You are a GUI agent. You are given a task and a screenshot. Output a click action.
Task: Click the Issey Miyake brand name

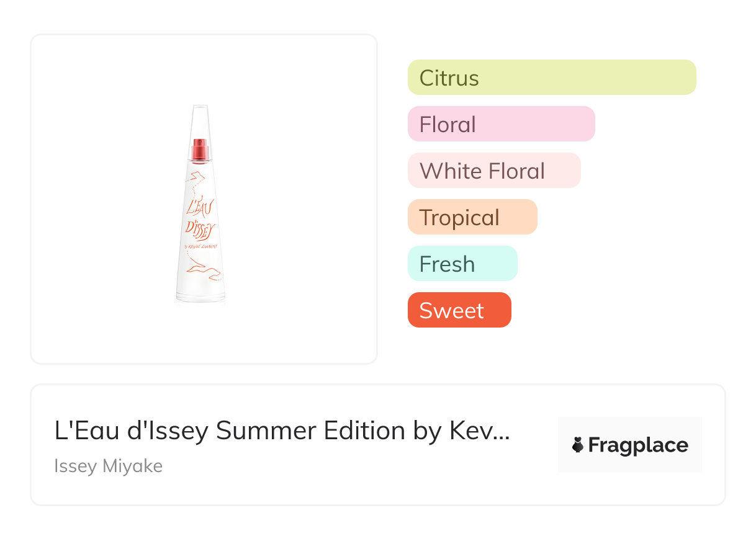[109, 466]
